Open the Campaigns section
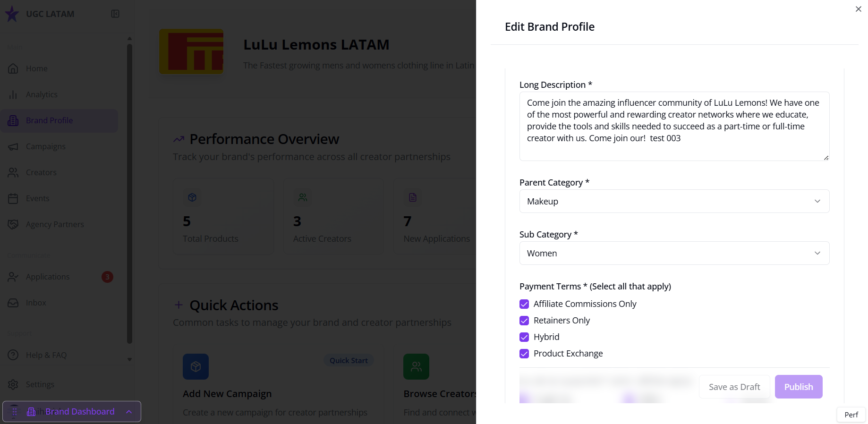 click(59, 146)
